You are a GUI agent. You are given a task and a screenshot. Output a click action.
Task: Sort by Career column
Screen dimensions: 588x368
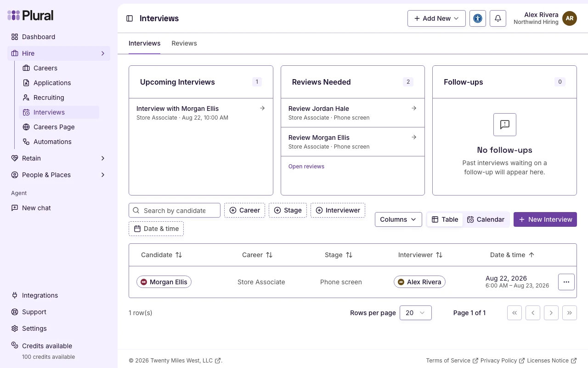point(257,255)
